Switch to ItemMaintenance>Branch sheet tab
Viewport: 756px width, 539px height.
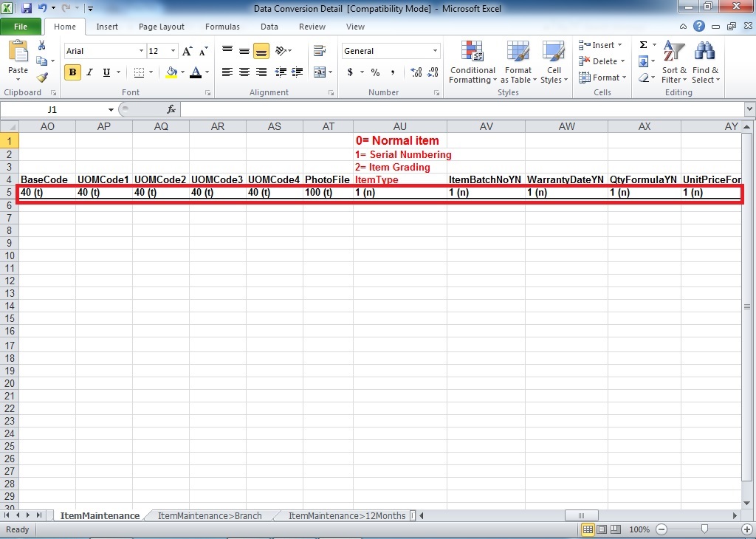click(x=210, y=515)
